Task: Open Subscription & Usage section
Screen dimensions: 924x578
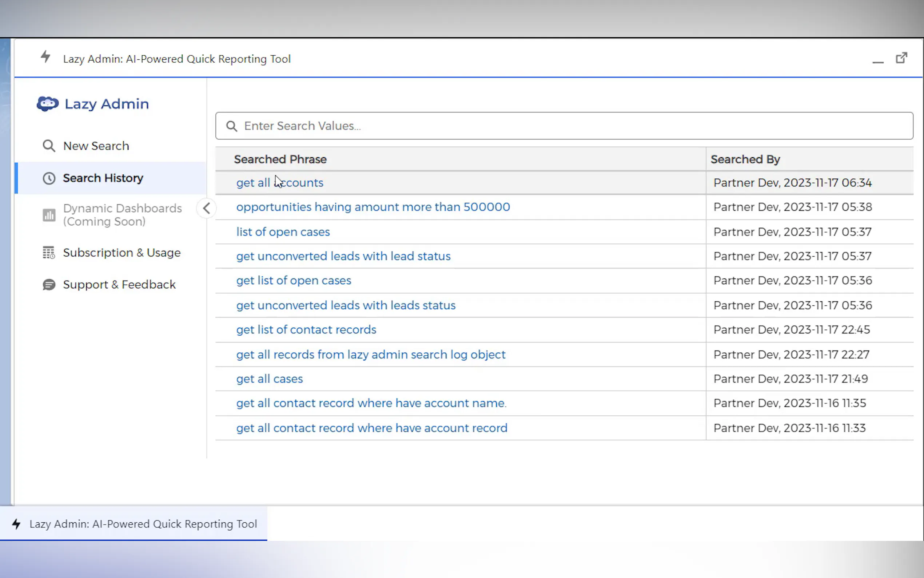Action: [122, 253]
